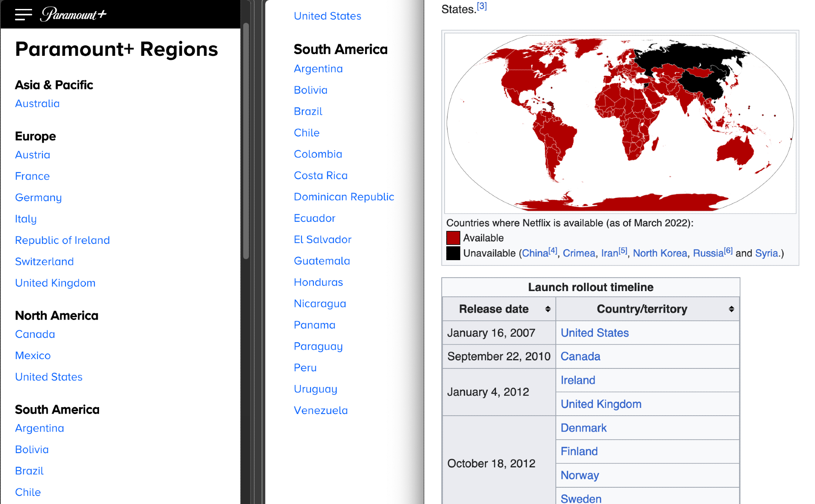Select Switzerland under Europe heading
This screenshot has height=504, width=815.
(x=44, y=261)
